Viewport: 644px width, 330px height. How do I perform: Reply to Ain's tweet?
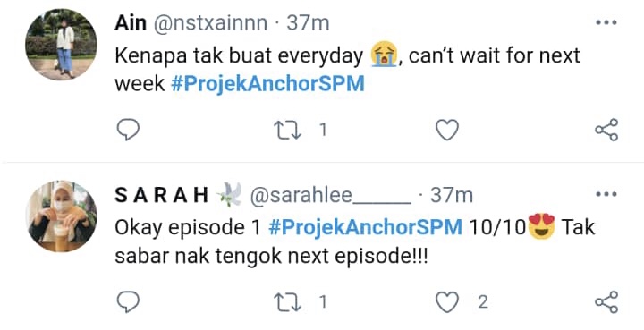tap(128, 130)
